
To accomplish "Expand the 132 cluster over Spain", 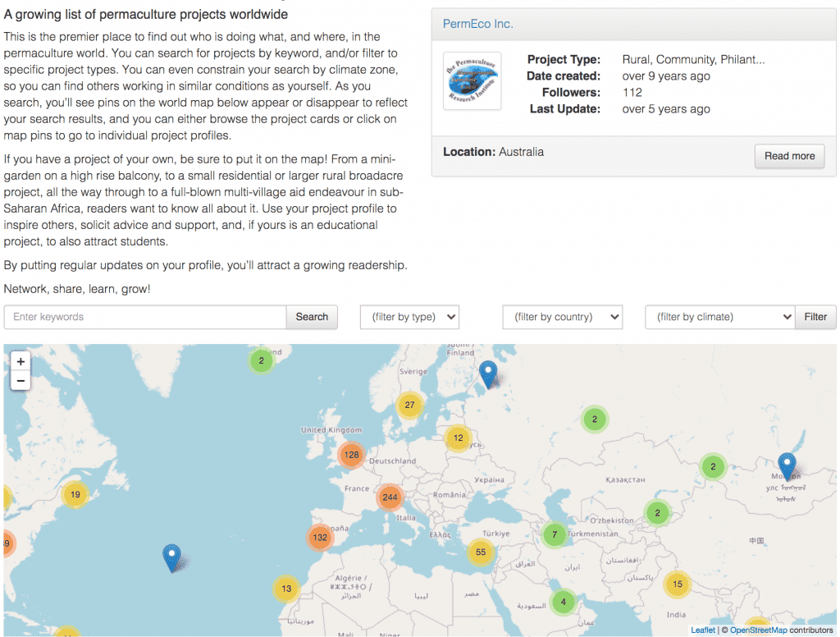I will [320, 538].
